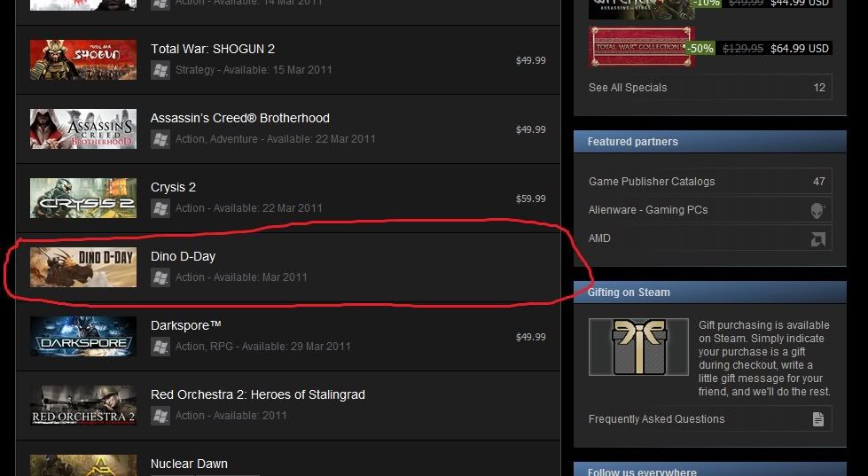Open Game Publisher Catalogs list
The height and width of the screenshot is (476, 868).
[710, 182]
